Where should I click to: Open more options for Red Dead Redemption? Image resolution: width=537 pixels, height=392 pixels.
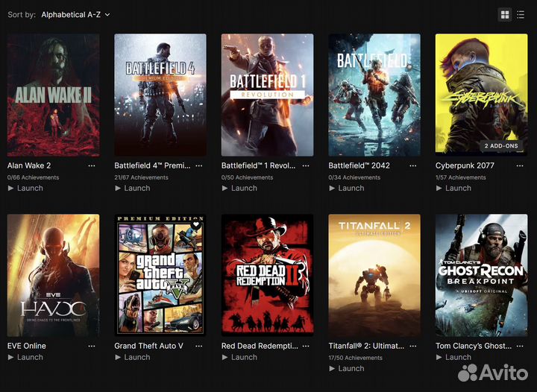[306, 346]
